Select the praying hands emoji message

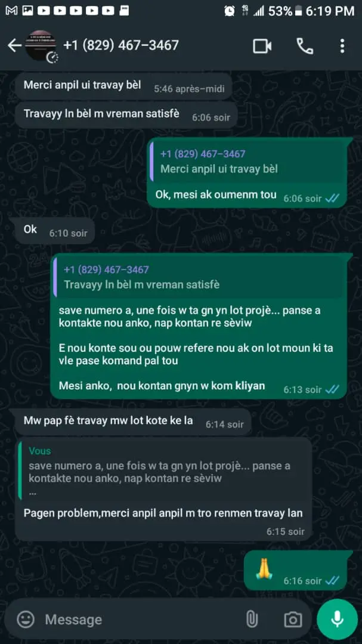[x=295, y=570]
